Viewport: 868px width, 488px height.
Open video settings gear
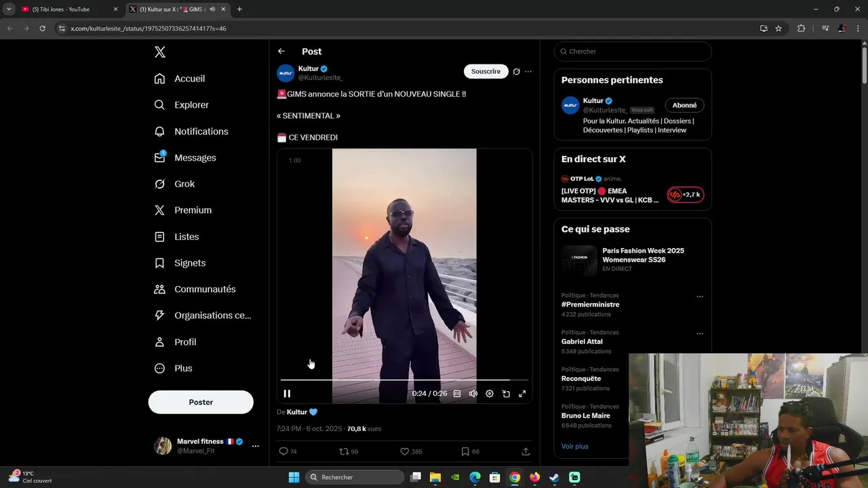tap(490, 393)
